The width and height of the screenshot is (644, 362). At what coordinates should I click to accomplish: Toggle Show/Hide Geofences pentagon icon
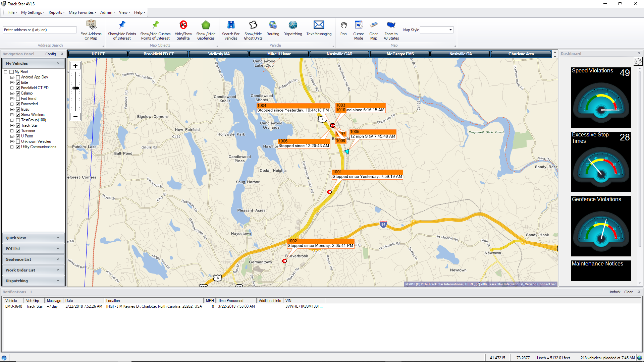point(206,25)
